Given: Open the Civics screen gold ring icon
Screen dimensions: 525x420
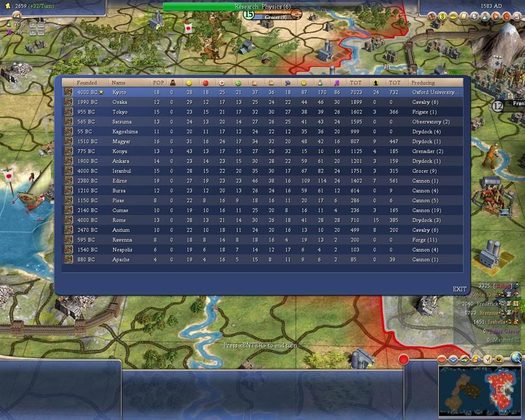Looking at the screenshot, I should click(x=453, y=16).
